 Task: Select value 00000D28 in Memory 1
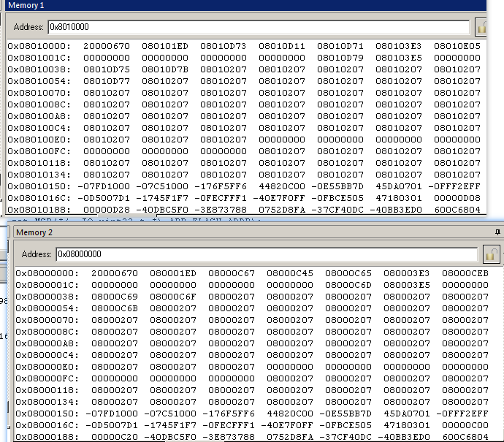point(107,210)
